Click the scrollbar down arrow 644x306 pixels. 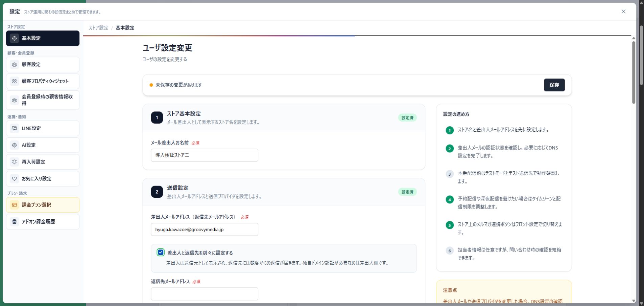point(634,301)
